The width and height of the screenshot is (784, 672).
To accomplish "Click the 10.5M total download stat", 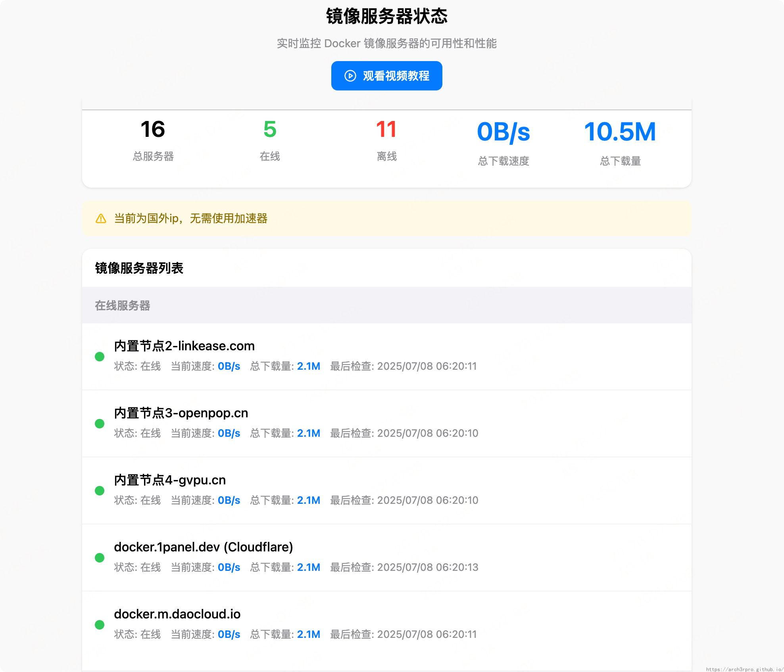I will click(620, 132).
